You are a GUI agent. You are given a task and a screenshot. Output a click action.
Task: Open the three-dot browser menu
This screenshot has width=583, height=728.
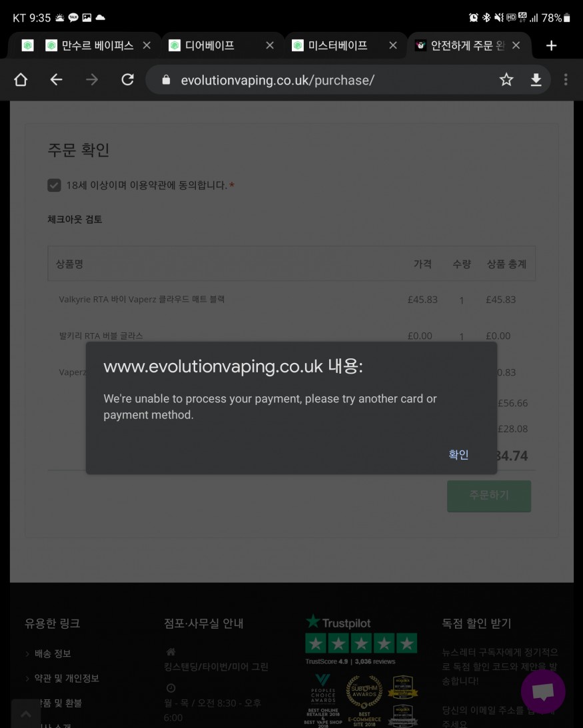pos(566,80)
